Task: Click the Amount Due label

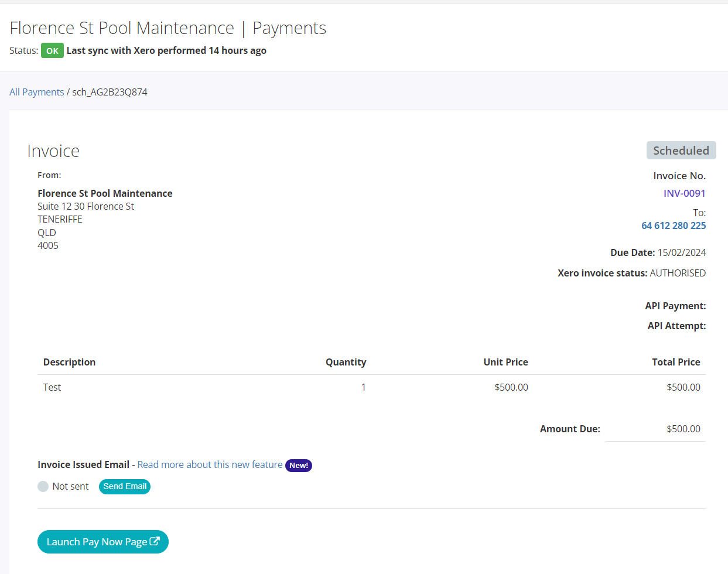Action: [570, 429]
